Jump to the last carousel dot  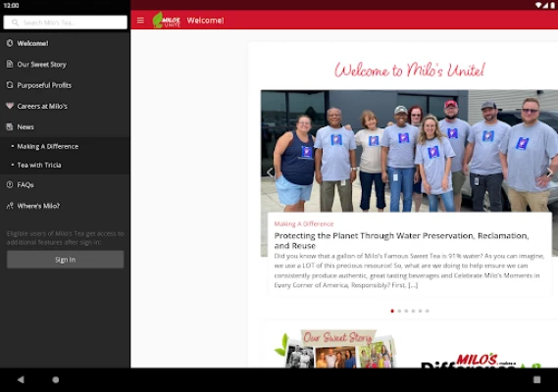[427, 311]
